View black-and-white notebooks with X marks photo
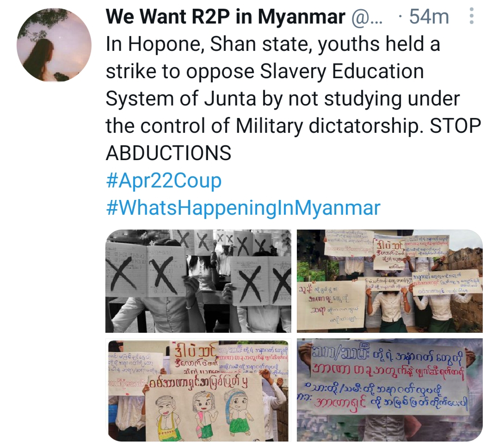 [x=198, y=281]
